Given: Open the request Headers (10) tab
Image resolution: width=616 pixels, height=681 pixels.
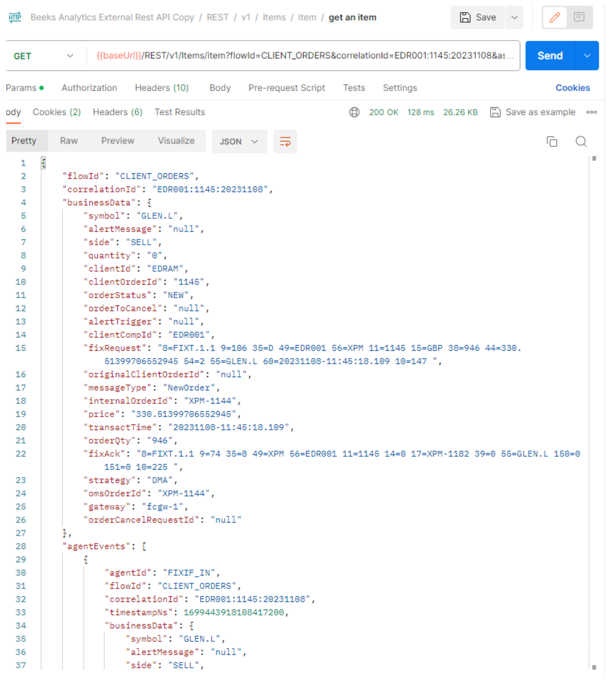Looking at the screenshot, I should tap(161, 88).
